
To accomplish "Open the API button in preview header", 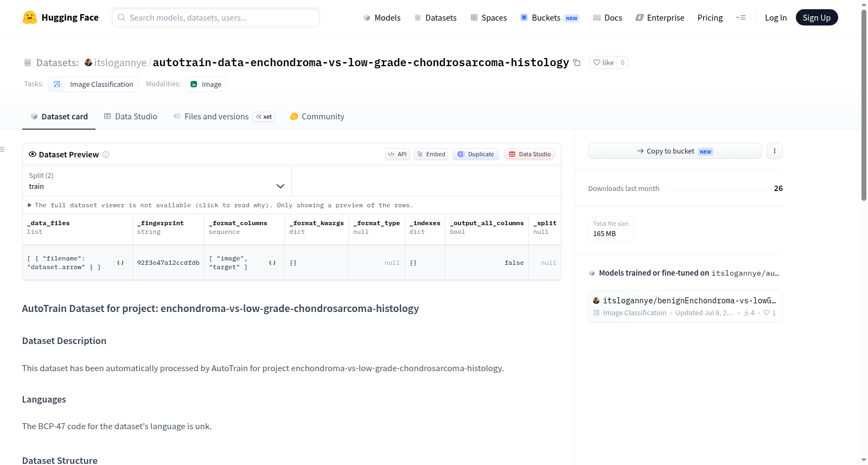I will pos(397,154).
